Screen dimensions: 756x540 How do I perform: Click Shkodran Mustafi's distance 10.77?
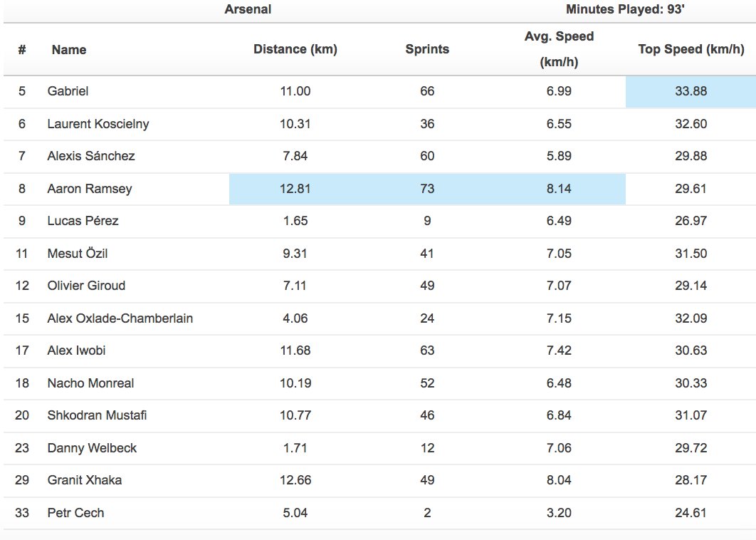coord(295,415)
